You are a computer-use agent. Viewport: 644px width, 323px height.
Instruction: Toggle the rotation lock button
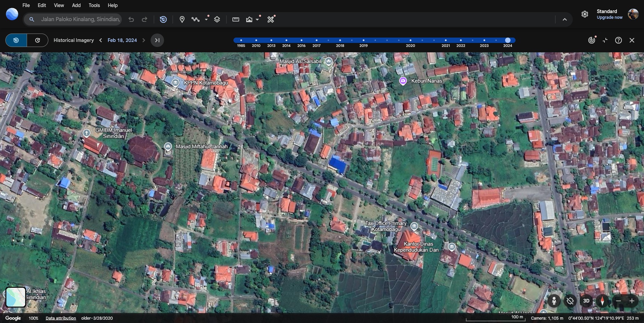click(x=570, y=301)
